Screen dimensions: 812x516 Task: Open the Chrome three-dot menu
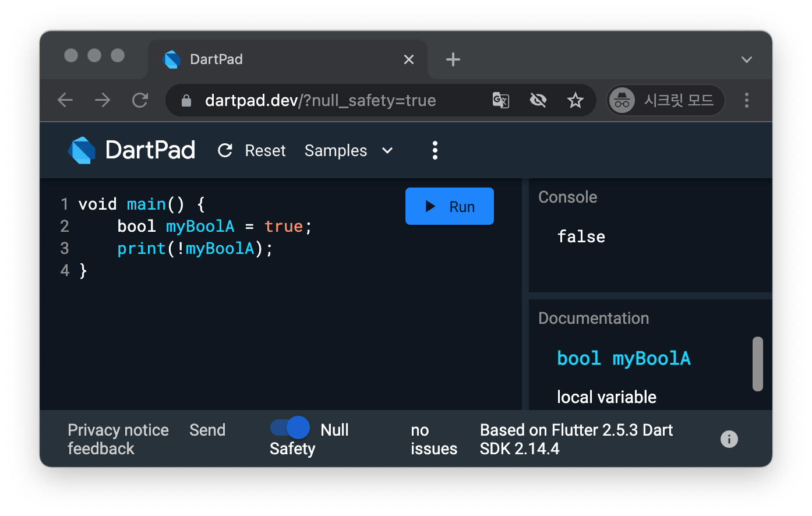746,100
